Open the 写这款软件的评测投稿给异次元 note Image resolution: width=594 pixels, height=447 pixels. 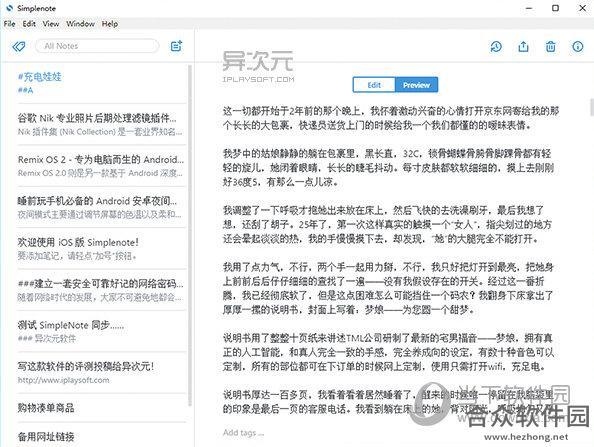pyautogui.click(x=102, y=372)
